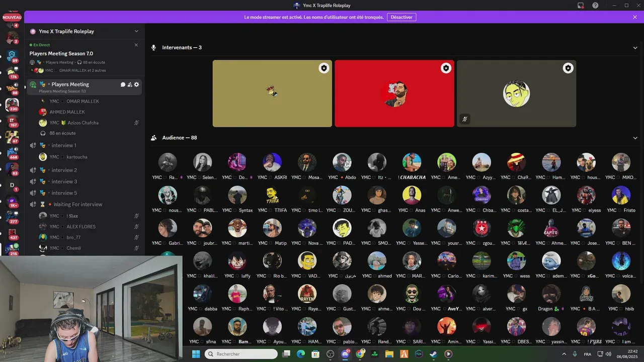Open the Windows Start menu

(x=196, y=354)
